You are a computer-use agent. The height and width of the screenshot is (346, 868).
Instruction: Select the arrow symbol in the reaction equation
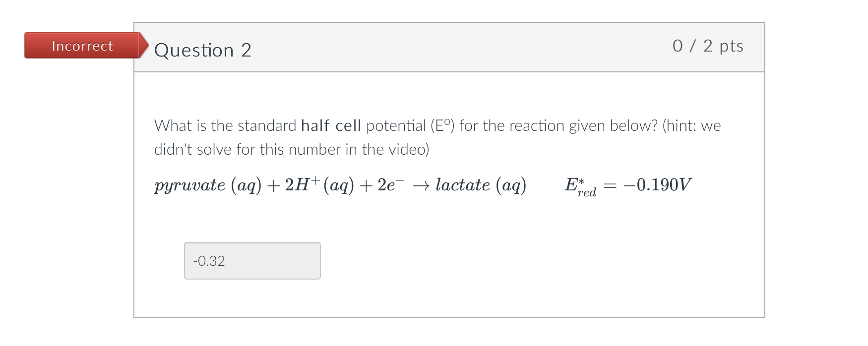[x=421, y=185]
